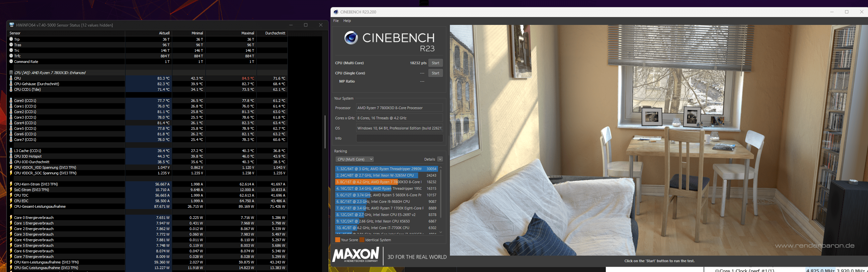Image resolution: width=868 pixels, height=272 pixels.
Task: Click the Processor field in Cinebench
Action: [x=399, y=108]
